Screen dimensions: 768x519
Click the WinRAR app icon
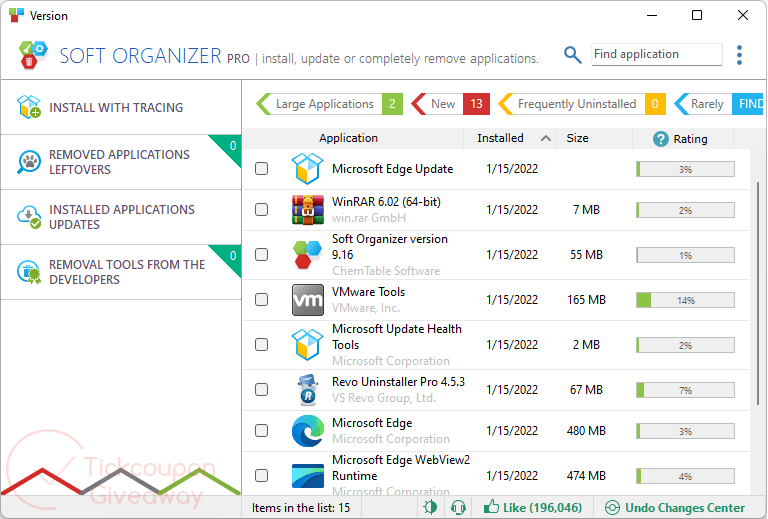308,210
